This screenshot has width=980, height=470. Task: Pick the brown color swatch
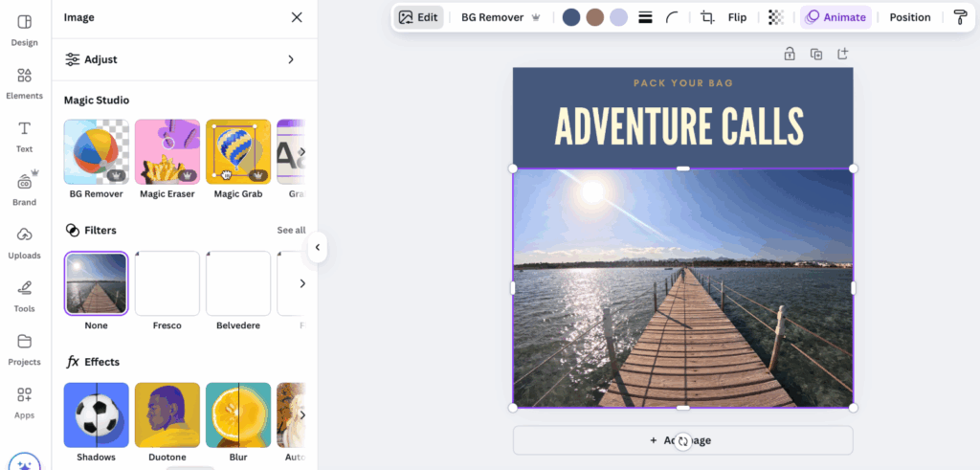595,17
